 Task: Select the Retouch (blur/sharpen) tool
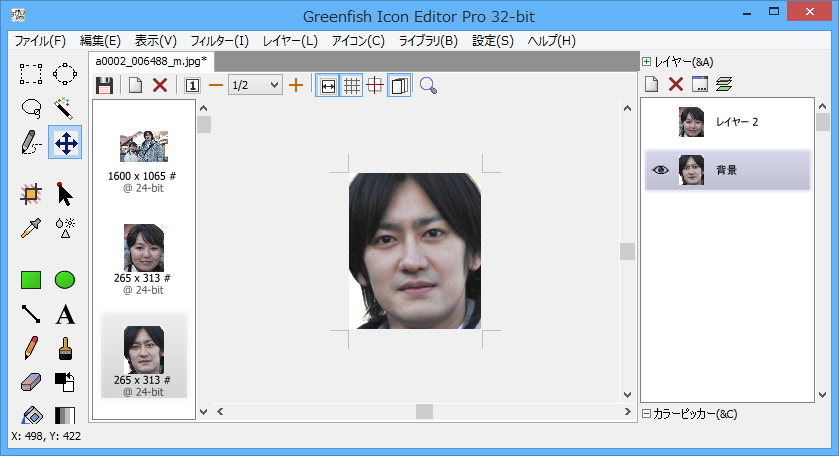pyautogui.click(x=65, y=228)
